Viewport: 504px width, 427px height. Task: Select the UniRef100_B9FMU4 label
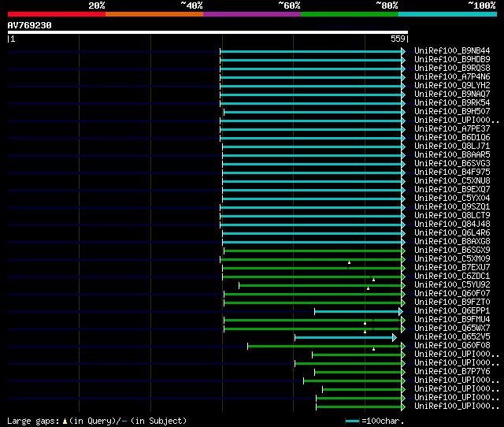pyautogui.click(x=452, y=320)
